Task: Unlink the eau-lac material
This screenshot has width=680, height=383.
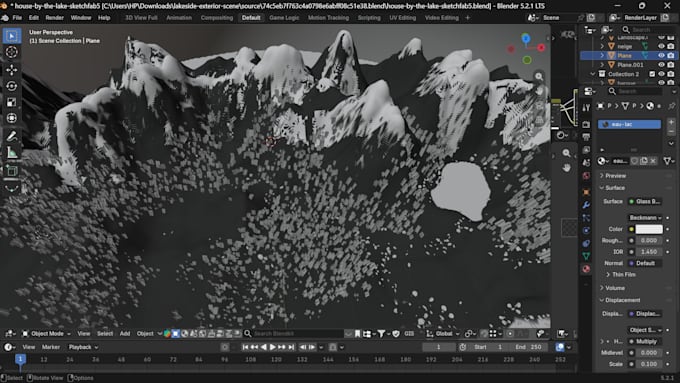Action: 653,161
